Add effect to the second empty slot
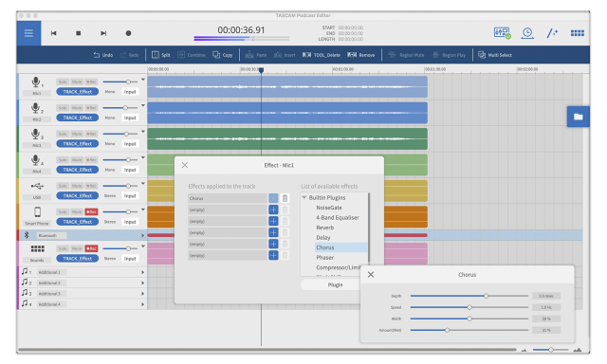 click(273, 221)
